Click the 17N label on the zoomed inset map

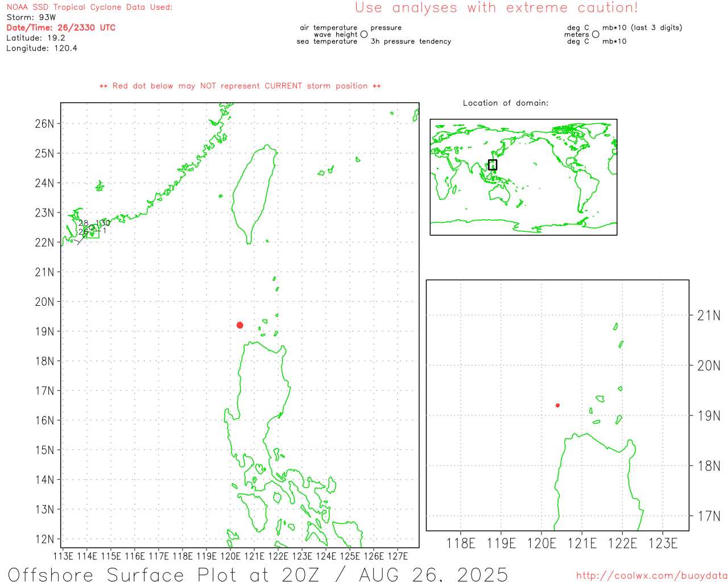click(x=709, y=516)
